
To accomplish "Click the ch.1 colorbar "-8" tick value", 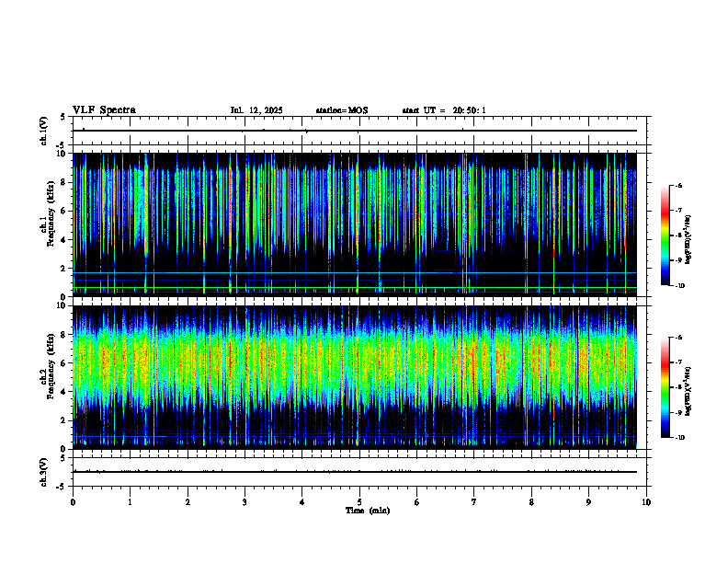I will coord(678,236).
